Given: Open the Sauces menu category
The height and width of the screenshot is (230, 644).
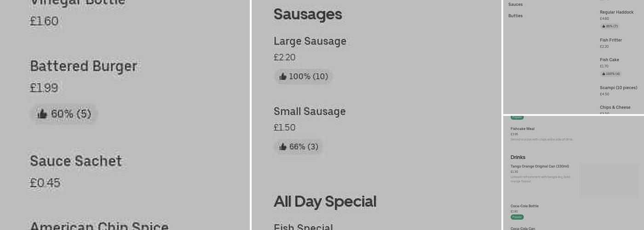Looking at the screenshot, I should point(515,5).
